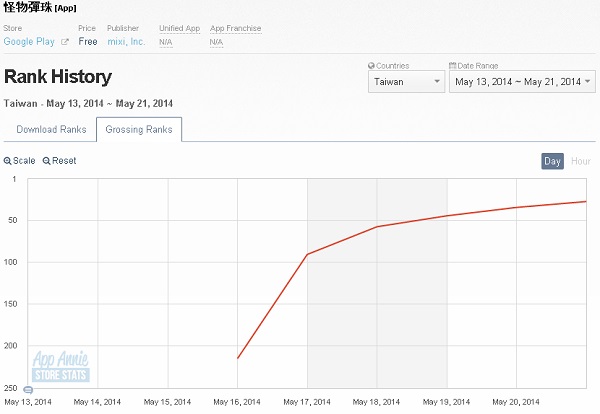Click the N/A link under Unified App
600x414 pixels.
pos(166,42)
